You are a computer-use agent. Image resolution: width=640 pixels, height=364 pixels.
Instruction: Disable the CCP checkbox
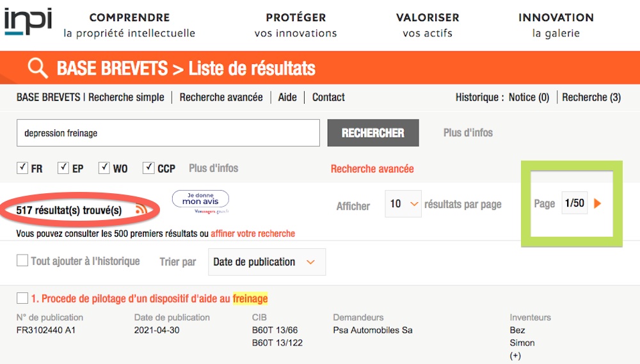(x=148, y=168)
